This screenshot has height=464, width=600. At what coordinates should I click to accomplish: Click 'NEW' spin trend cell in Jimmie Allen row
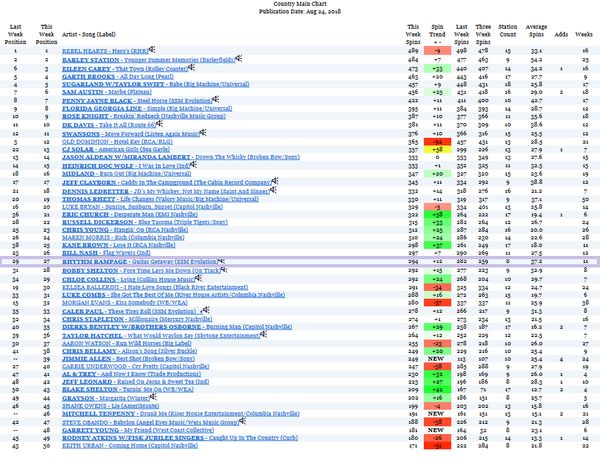click(x=436, y=359)
